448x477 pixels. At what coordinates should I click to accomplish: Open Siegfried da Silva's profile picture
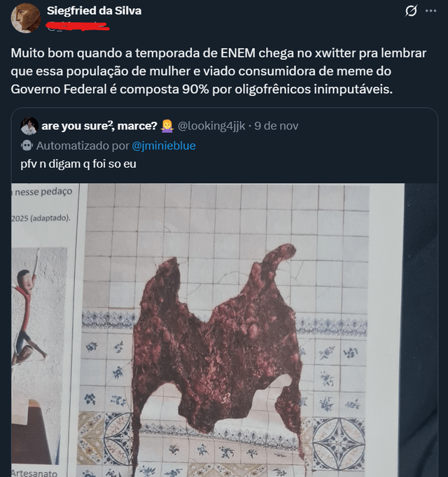click(26, 18)
